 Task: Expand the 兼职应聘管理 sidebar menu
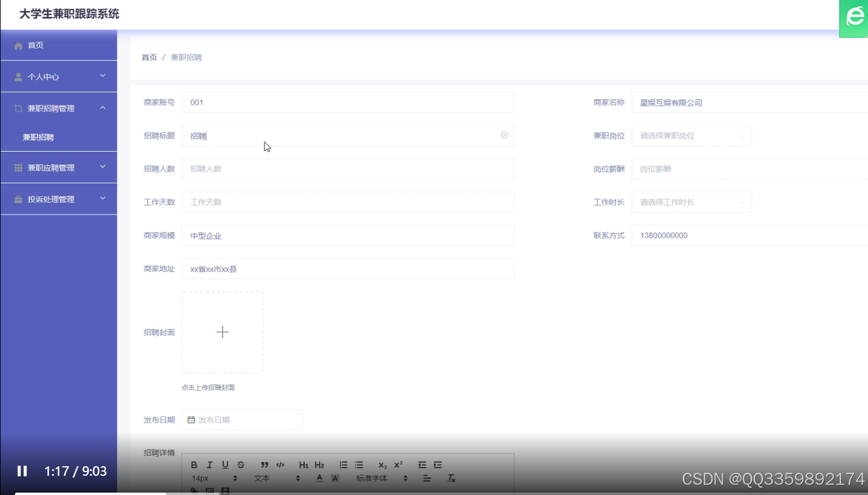coord(59,168)
